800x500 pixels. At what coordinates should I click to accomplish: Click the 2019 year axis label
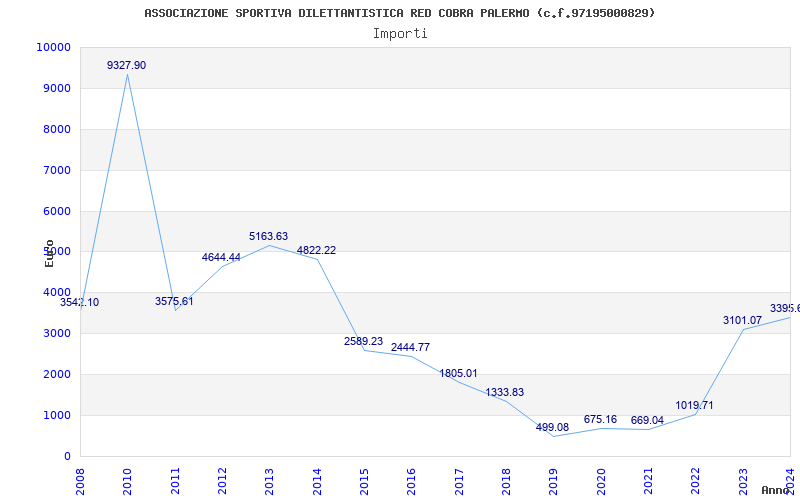point(554,482)
